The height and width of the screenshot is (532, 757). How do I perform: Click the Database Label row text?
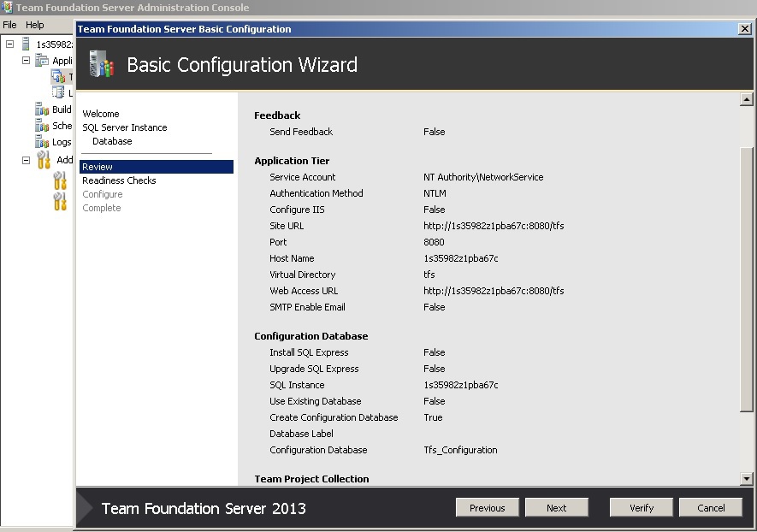click(301, 434)
